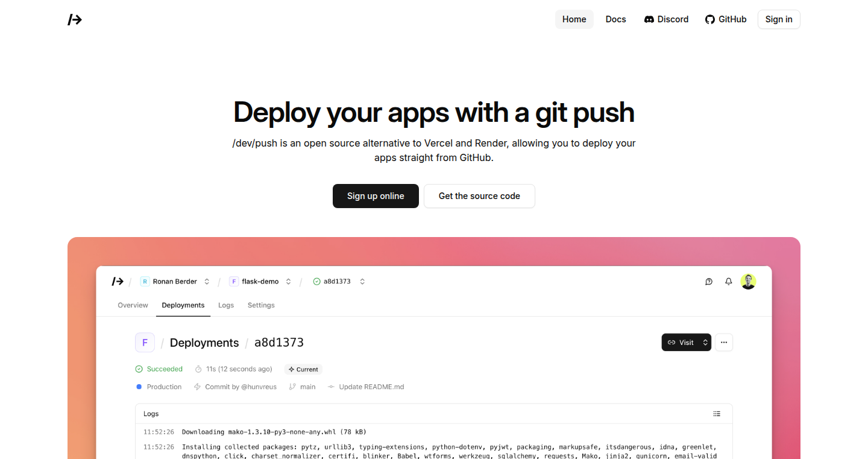Click the sparkle icon in the Current badge
Image resolution: width=868 pixels, height=459 pixels.
291,369
